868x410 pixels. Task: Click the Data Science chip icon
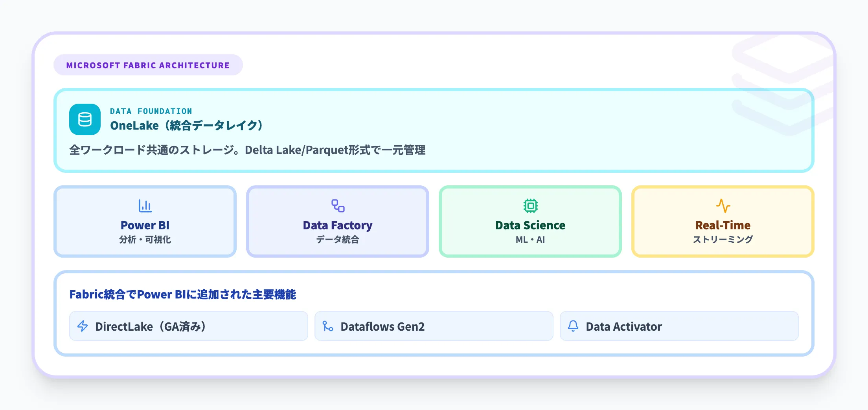(x=530, y=206)
